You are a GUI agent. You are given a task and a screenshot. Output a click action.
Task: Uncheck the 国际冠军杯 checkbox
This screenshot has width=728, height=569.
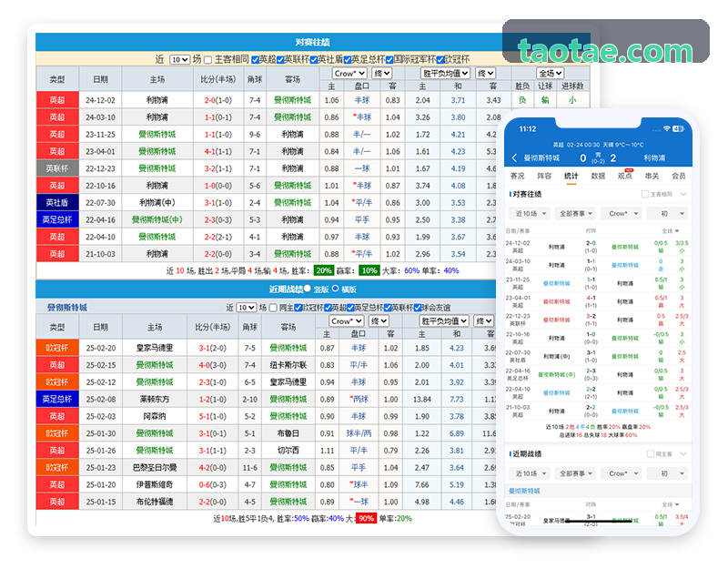[389, 60]
